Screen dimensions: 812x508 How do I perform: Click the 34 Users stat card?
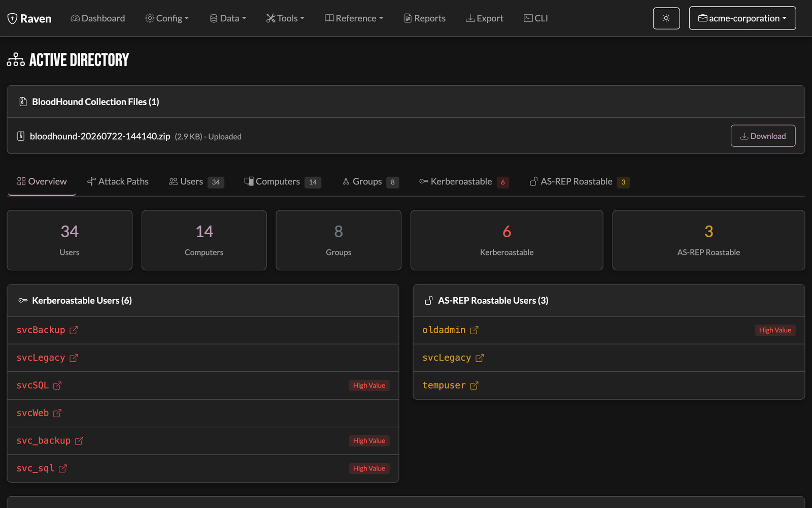[70, 240]
